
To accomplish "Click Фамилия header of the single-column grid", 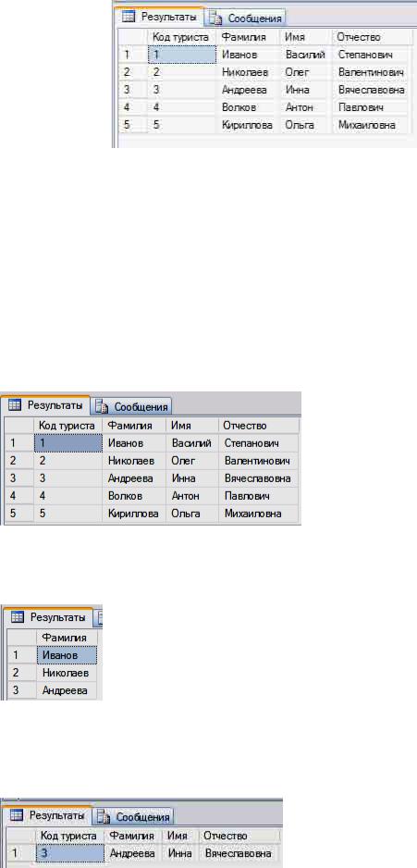I will [x=67, y=638].
